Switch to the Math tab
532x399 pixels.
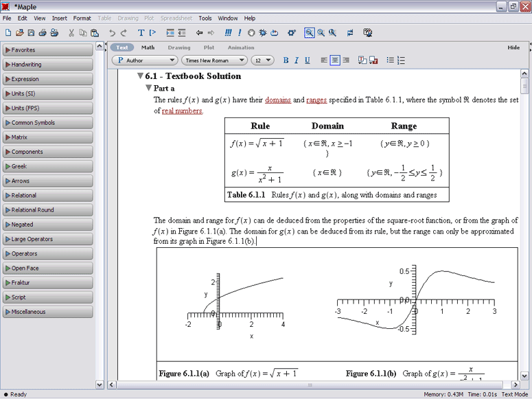(148, 47)
